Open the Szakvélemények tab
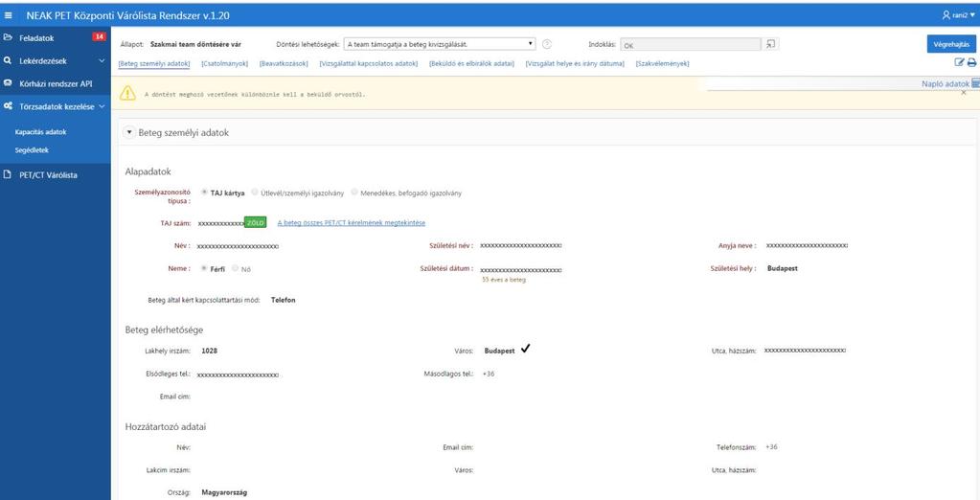The height and width of the screenshot is (500, 980). coord(662,64)
